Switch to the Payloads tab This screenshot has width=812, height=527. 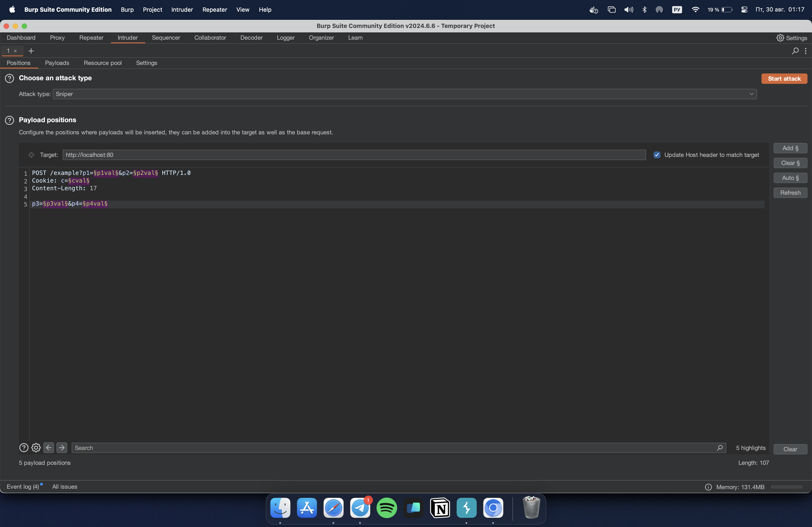[x=57, y=63]
